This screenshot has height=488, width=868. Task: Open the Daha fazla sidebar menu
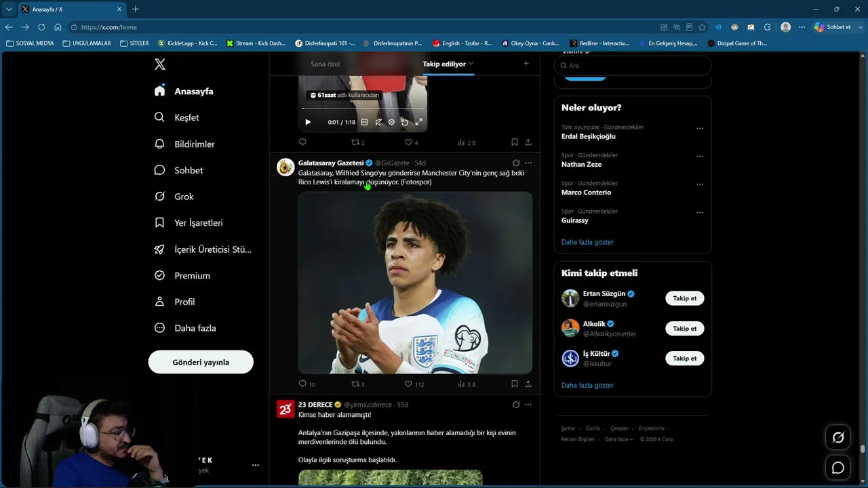(x=185, y=328)
